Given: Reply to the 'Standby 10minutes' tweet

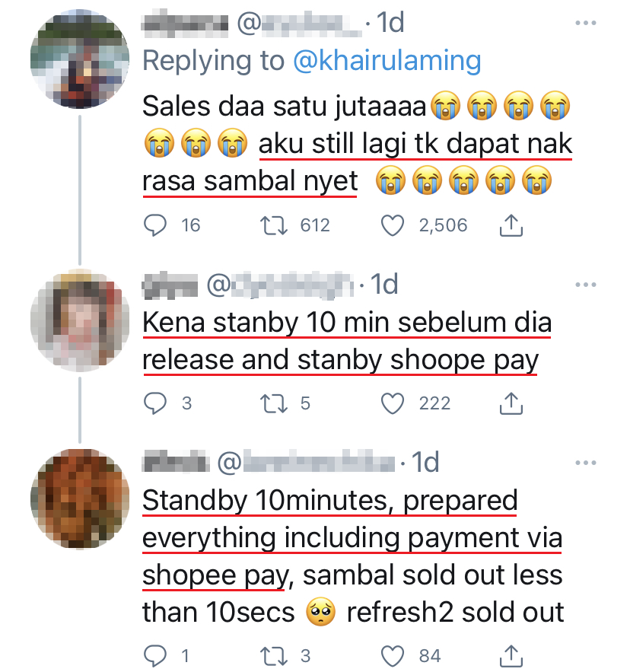Looking at the screenshot, I should click(155, 654).
